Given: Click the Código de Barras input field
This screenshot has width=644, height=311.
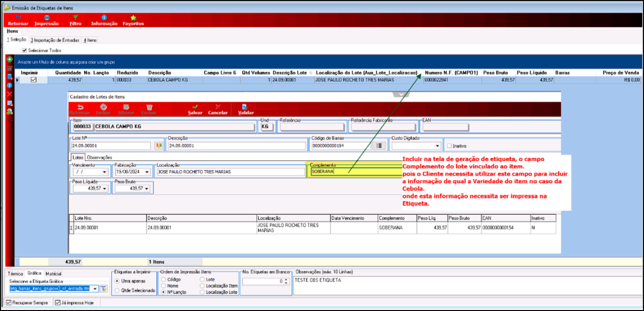Looking at the screenshot, I should (x=341, y=146).
